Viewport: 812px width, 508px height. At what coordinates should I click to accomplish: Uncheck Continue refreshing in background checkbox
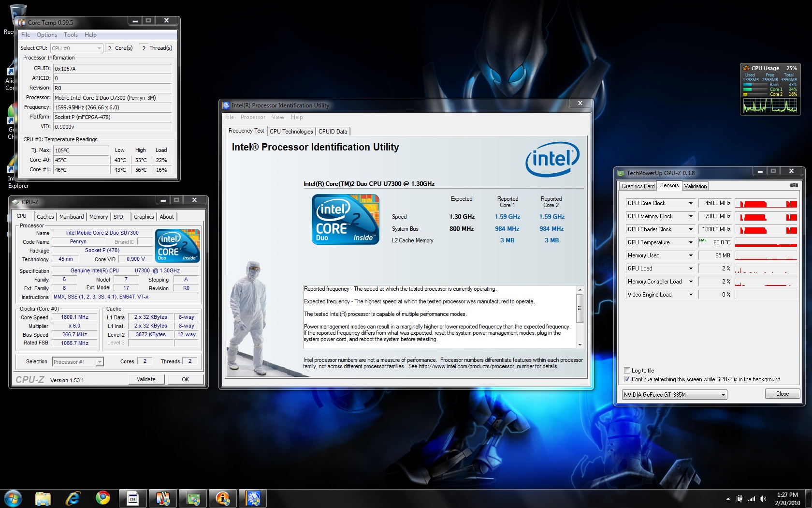click(627, 379)
